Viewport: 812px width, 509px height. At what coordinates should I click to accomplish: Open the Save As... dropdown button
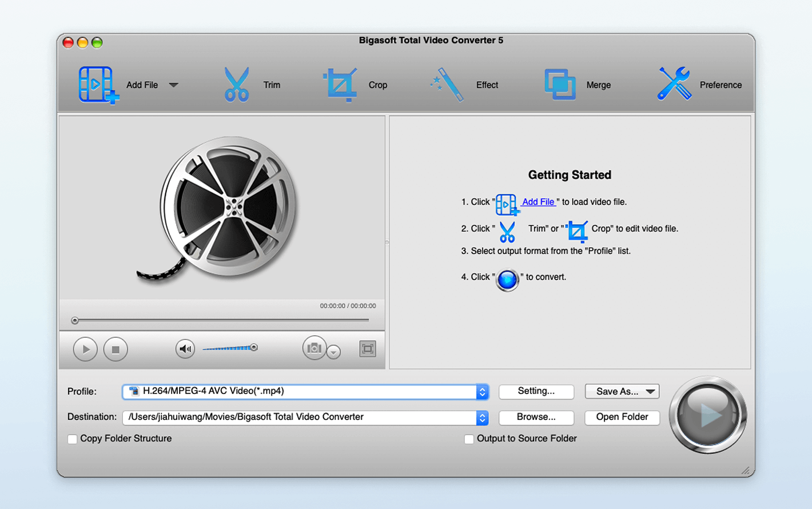pyautogui.click(x=622, y=391)
